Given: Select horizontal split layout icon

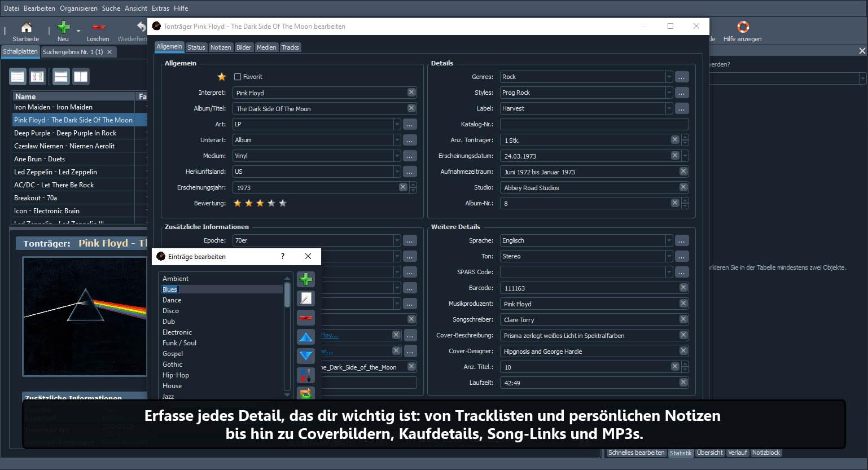Looking at the screenshot, I should (61, 76).
